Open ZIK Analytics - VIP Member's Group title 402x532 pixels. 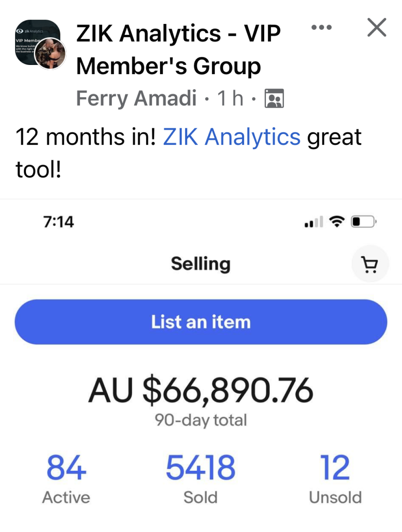[178, 50]
